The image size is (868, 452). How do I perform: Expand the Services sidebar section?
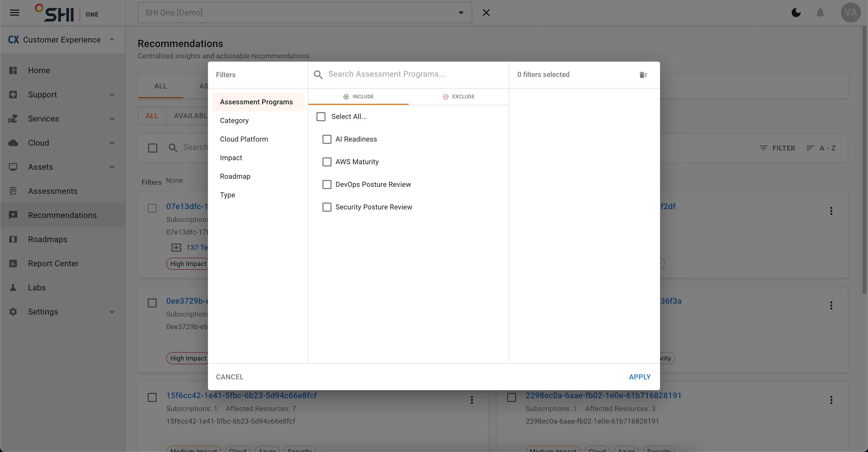(x=112, y=119)
